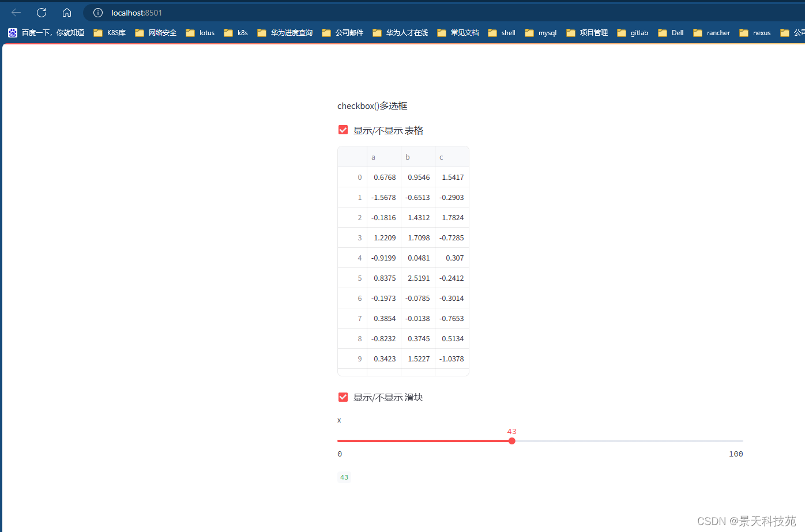The width and height of the screenshot is (805, 532).
Task: Click the folder icon beside the nexus bookmark
Action: pos(744,33)
